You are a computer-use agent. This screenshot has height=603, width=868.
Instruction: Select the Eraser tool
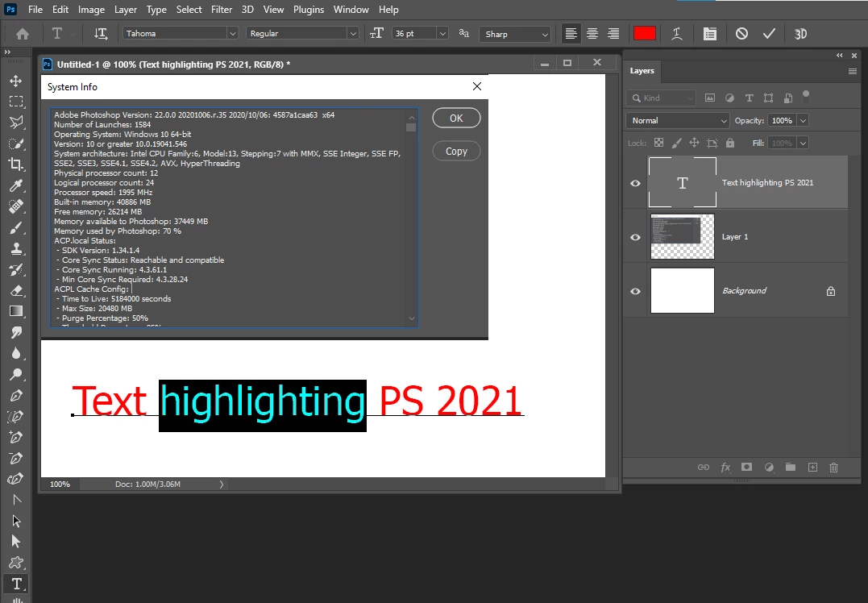pos(15,290)
